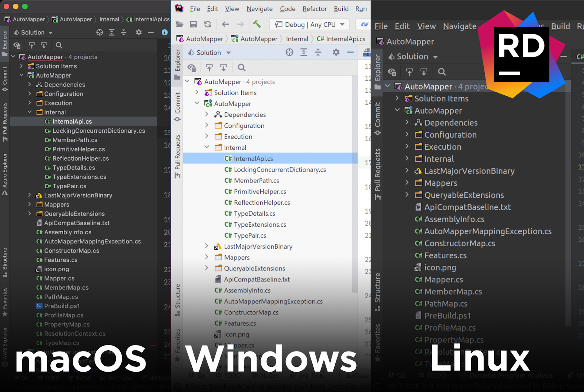Move-down arrow icon in Windows explorer toolbar
This screenshot has height=392, width=584.
click(x=223, y=68)
